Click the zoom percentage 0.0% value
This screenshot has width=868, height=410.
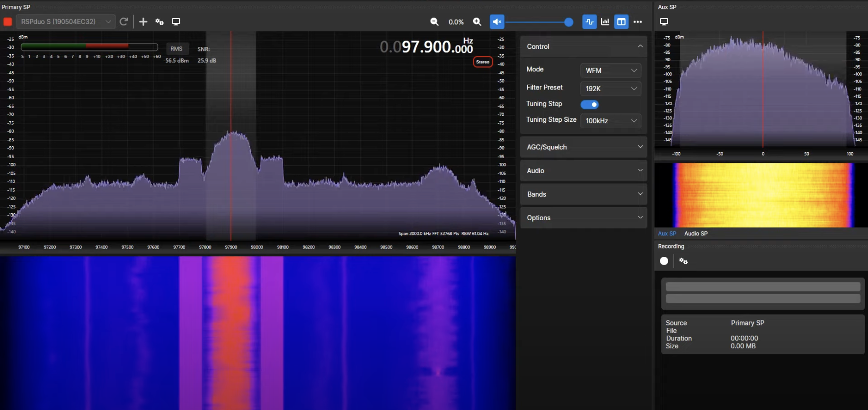456,22
